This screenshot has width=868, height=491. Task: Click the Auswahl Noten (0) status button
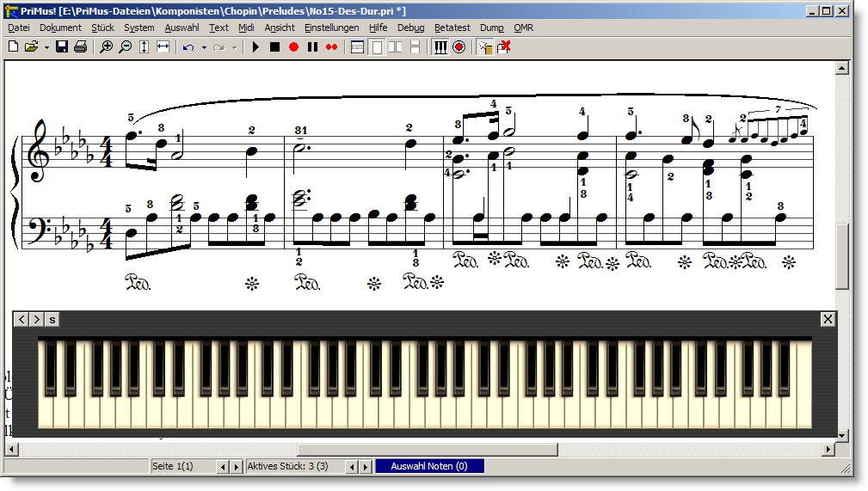pyautogui.click(x=429, y=466)
